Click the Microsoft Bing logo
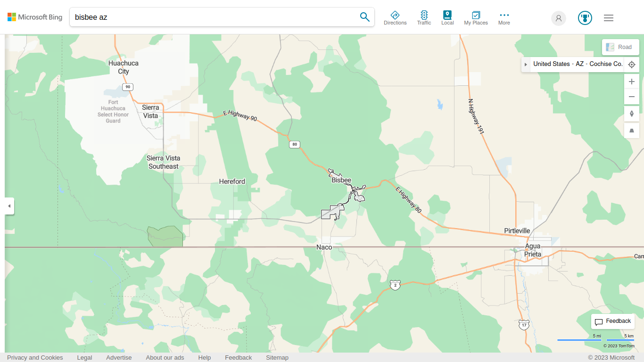The height and width of the screenshot is (362, 644). pos(35,17)
